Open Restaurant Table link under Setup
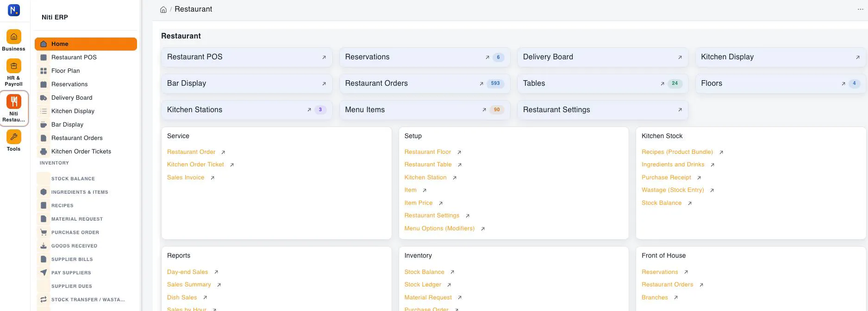868x311 pixels. pos(428,165)
